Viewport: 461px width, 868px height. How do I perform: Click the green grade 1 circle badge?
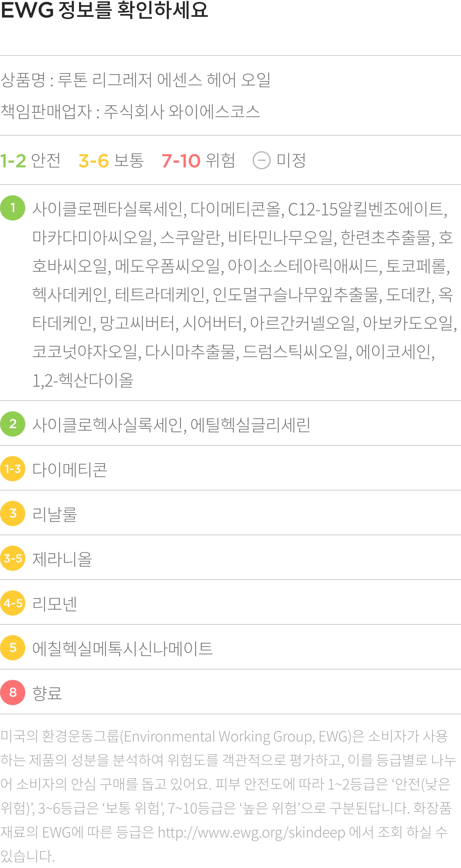click(x=12, y=208)
